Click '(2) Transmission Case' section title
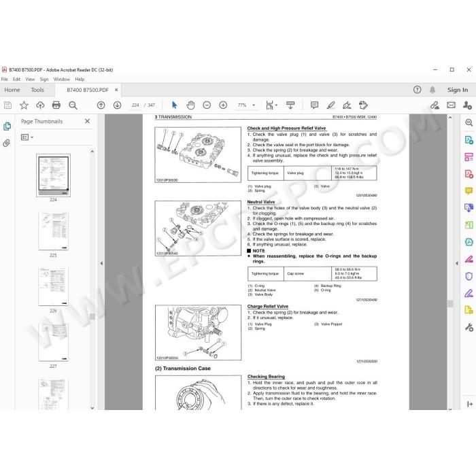 tap(182, 369)
